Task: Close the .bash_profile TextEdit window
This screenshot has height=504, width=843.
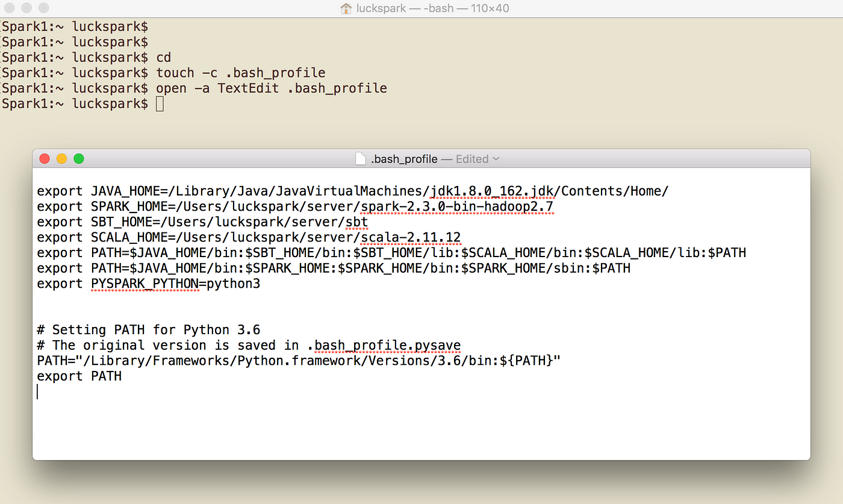Action: [45, 159]
